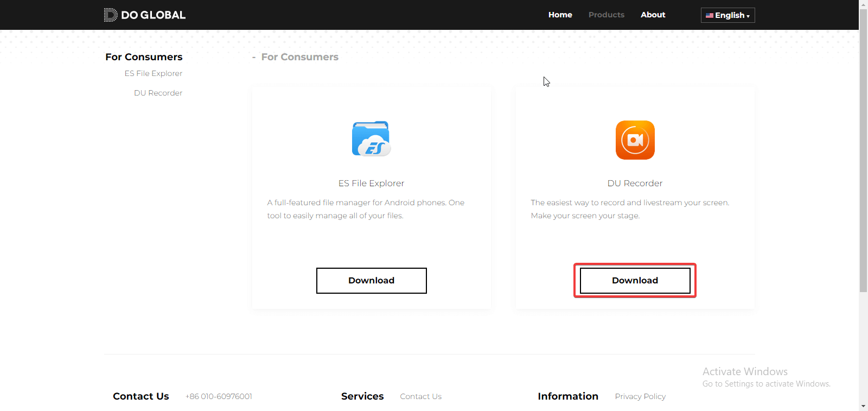Click the Services footer heading
This screenshot has height=411, width=868.
(x=362, y=396)
